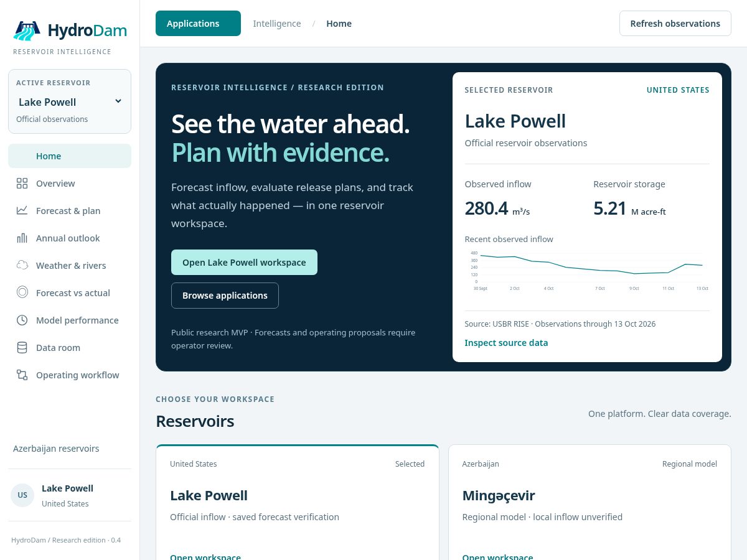Click Open Lake Powell workspace button

(244, 263)
